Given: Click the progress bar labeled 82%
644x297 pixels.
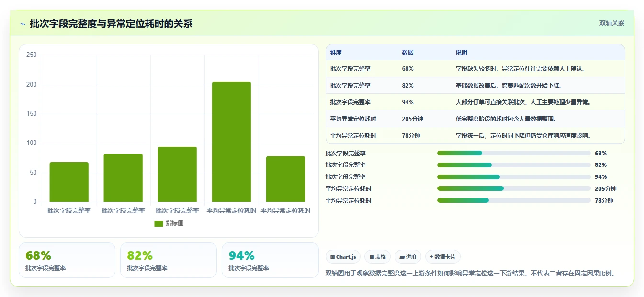Looking at the screenshot, I should click(514, 165).
